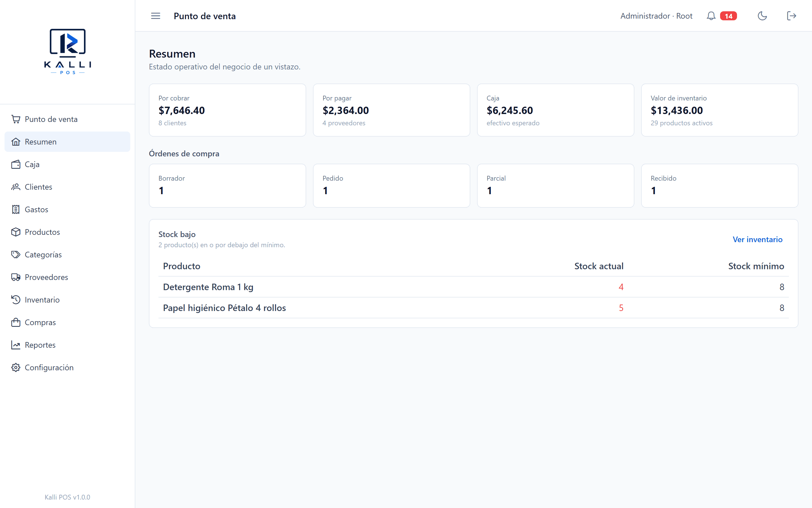Click the truck icon beside Proveedores
Viewport: 812px width, 508px height.
click(16, 277)
